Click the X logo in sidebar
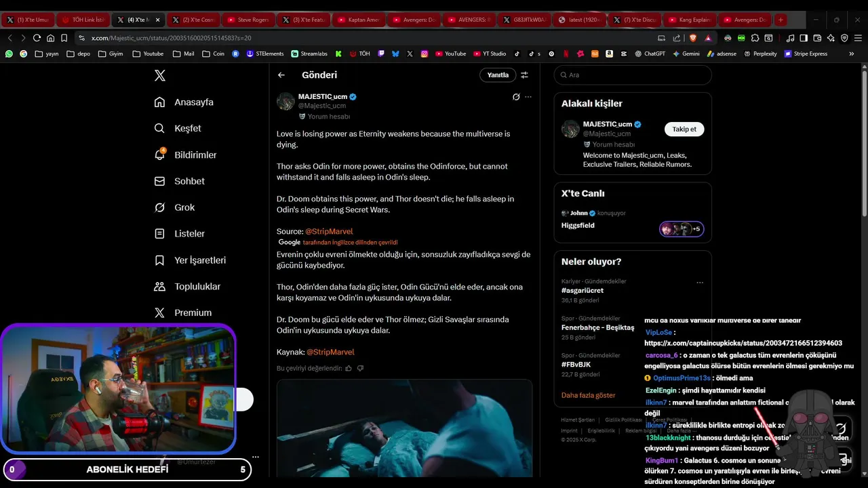 click(x=160, y=75)
